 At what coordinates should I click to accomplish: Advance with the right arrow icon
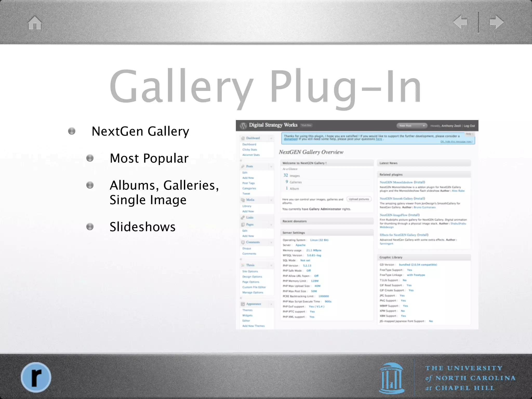coord(496,22)
